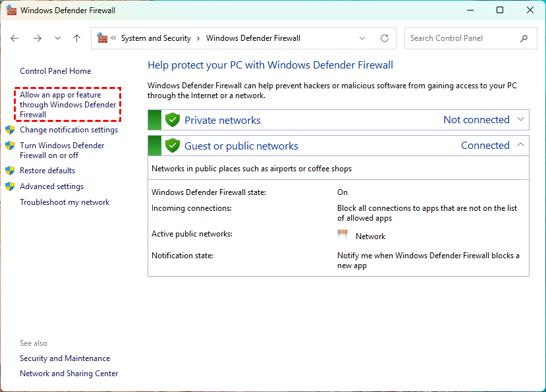Expand the Private networks section
Viewport: 546px width, 392px height.
click(521, 119)
